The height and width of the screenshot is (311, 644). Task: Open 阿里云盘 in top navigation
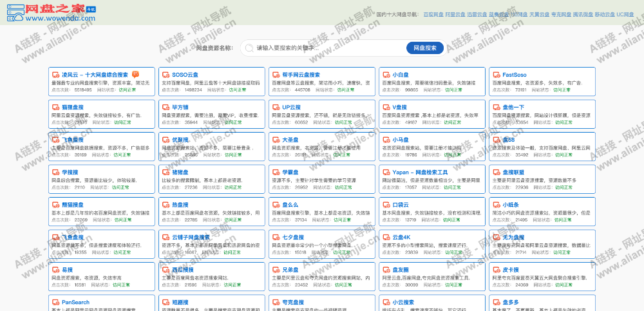pos(455,14)
